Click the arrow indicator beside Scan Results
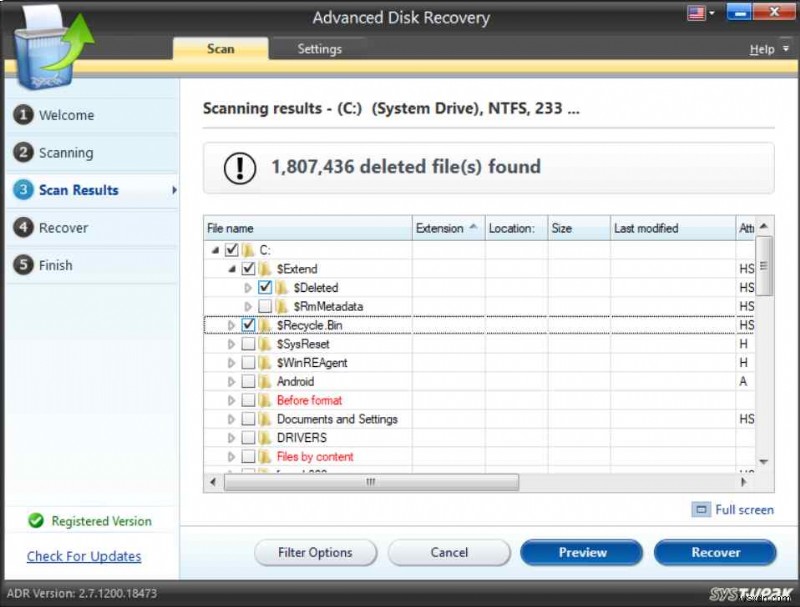 [174, 190]
